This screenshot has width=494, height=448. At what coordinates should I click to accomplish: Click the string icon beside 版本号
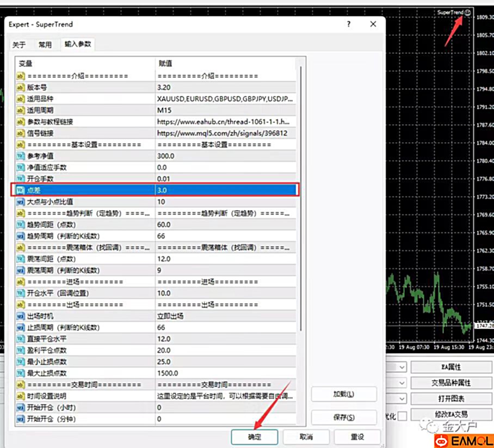tap(21, 88)
